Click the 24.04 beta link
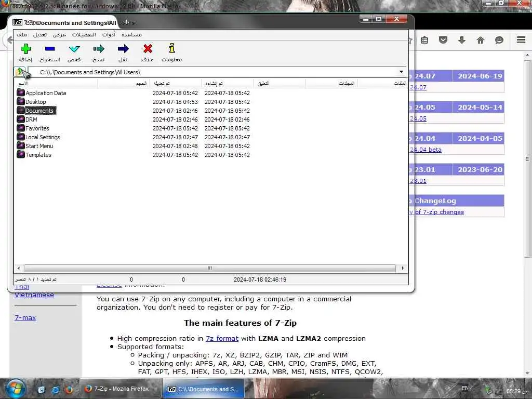Viewport: 532px width, 399px height. [x=425, y=150]
